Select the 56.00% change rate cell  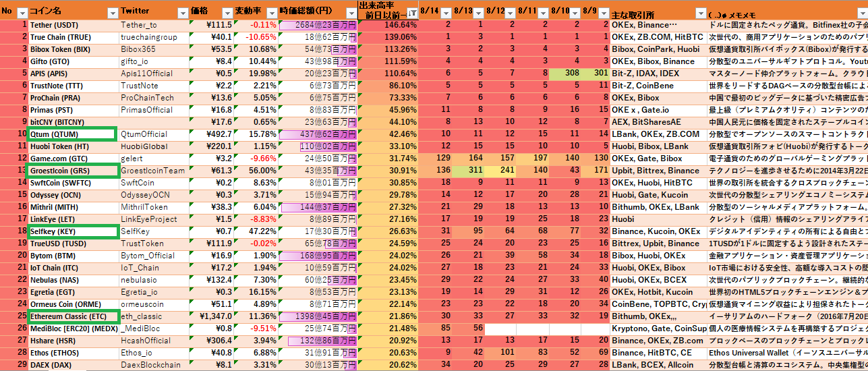point(256,171)
